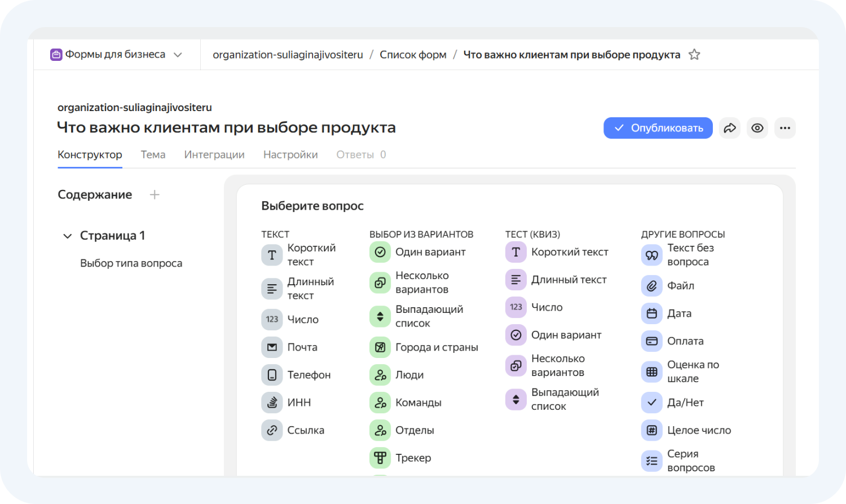This screenshot has width=846, height=504.
Task: Select the Города и страны icon
Action: (x=380, y=347)
